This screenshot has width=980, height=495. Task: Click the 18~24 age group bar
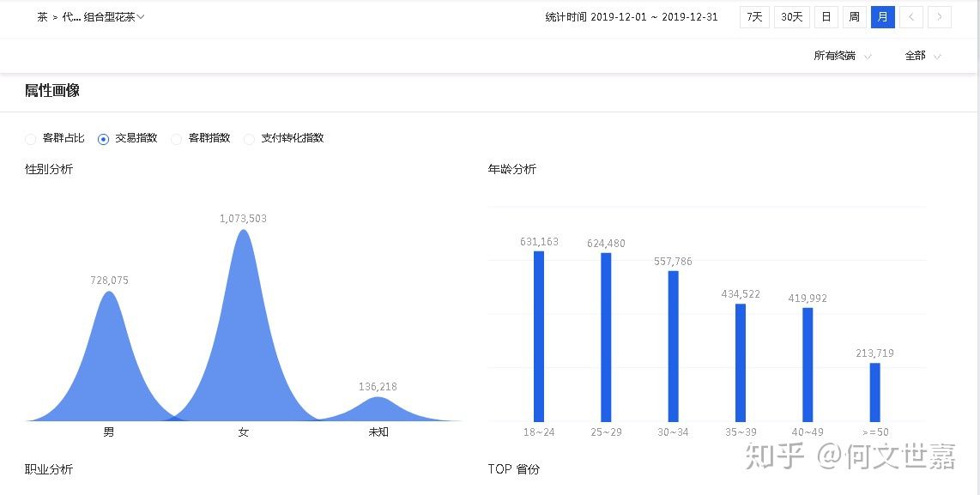539,336
